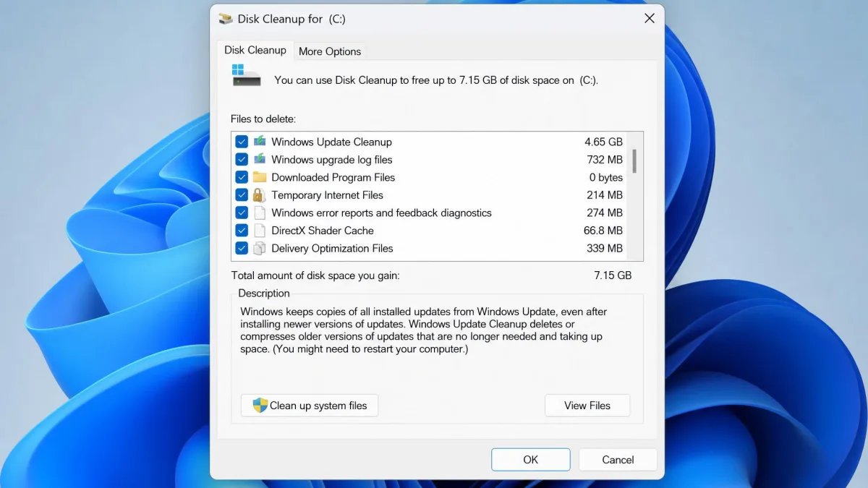Click the Windows error reports document icon
Image resolution: width=868 pixels, height=488 pixels.
coord(260,213)
